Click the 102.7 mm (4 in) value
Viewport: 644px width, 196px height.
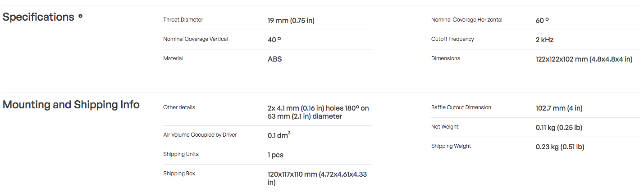pyautogui.click(x=559, y=108)
